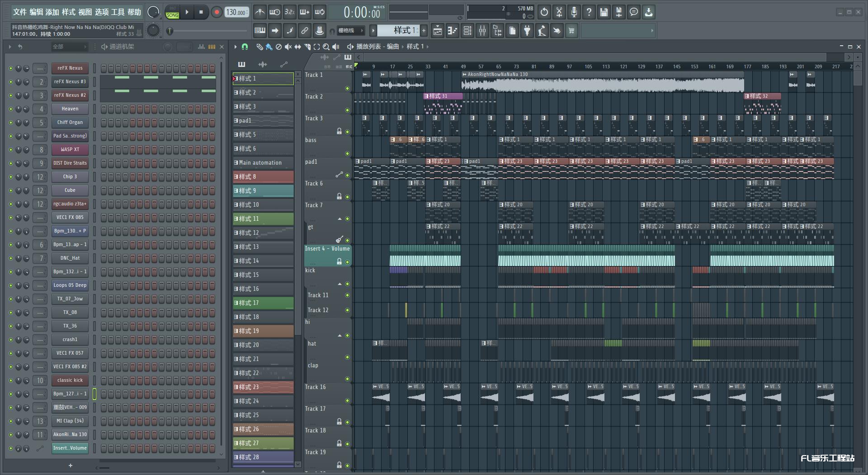
Task: Open the 视图 (View) menu
Action: pyautogui.click(x=85, y=12)
